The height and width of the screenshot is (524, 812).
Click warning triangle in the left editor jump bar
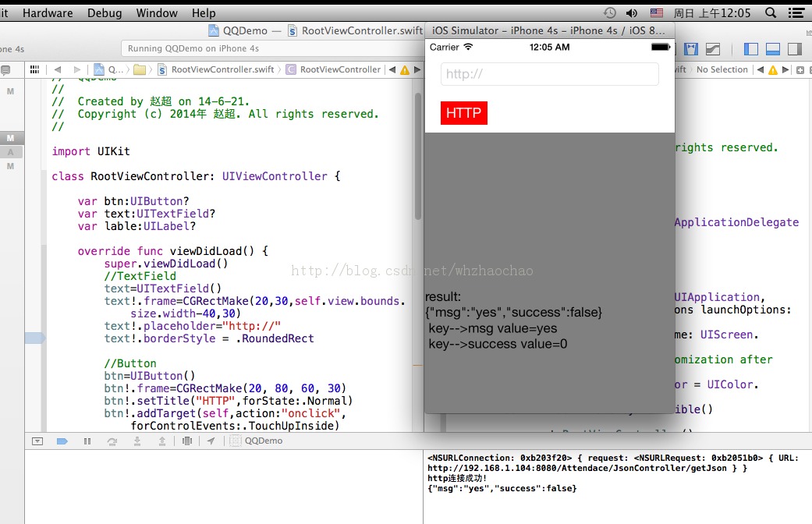point(405,70)
